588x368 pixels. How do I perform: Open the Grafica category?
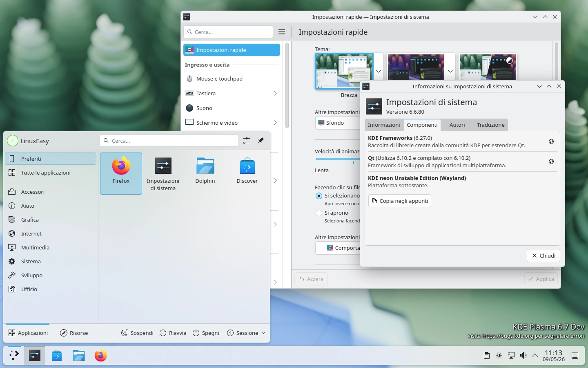[x=51, y=220]
